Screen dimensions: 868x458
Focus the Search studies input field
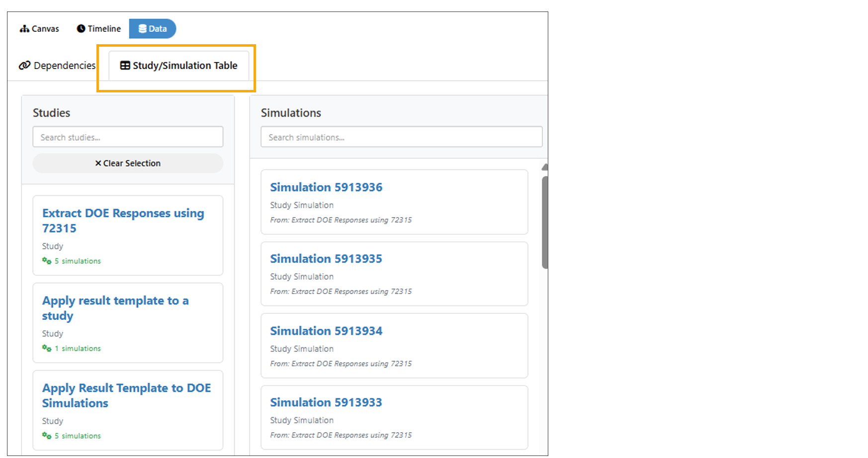pyautogui.click(x=128, y=137)
